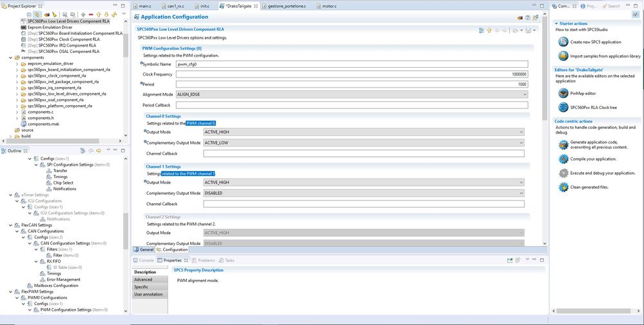This screenshot has height=325, width=644.
Task: Expand the eeprom_emulation_driver folder
Action: click(x=17, y=64)
